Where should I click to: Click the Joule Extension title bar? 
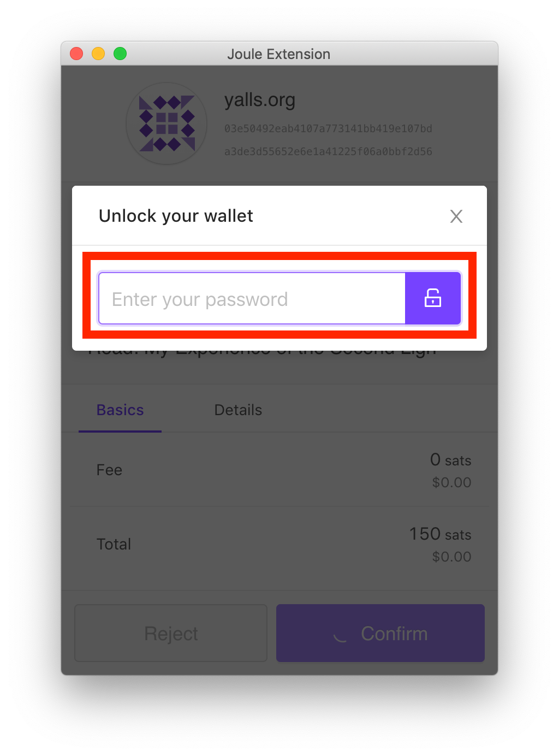point(279,54)
